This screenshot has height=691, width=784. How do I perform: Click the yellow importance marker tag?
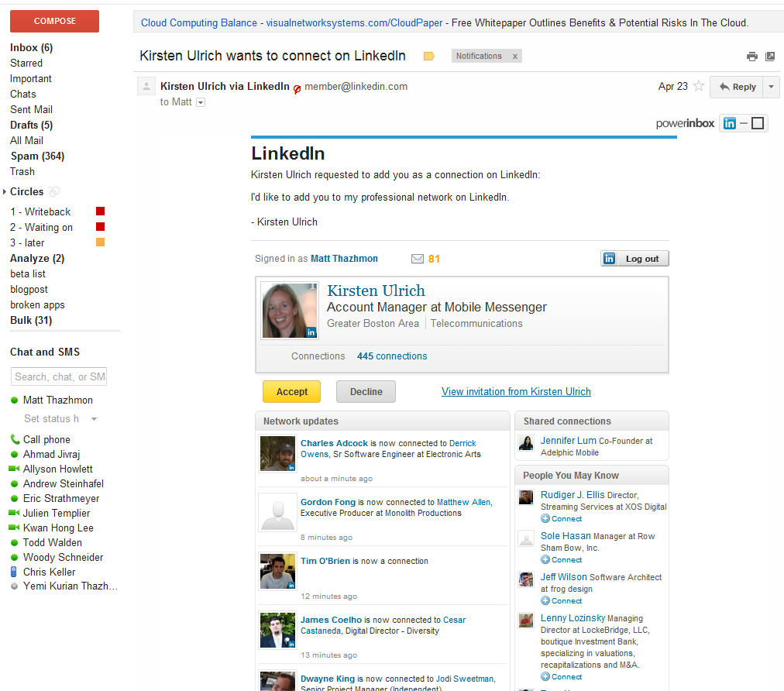tap(428, 56)
